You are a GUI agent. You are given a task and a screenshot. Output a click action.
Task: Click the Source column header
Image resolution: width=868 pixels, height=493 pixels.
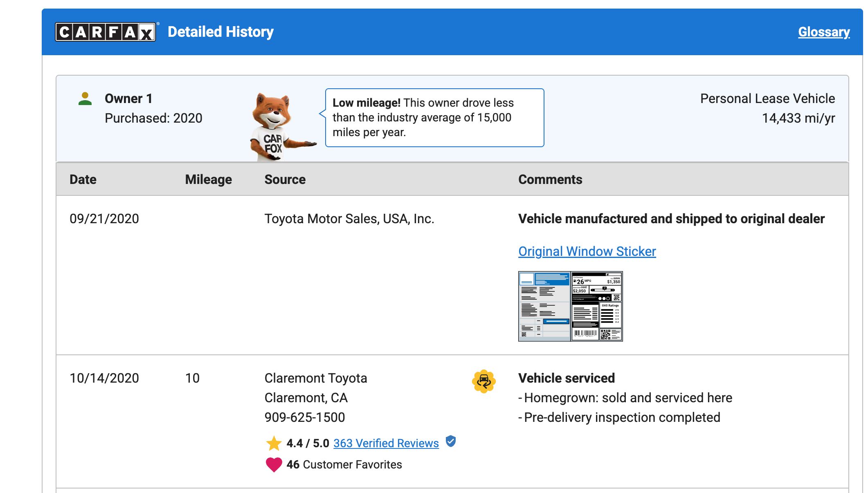coord(285,179)
